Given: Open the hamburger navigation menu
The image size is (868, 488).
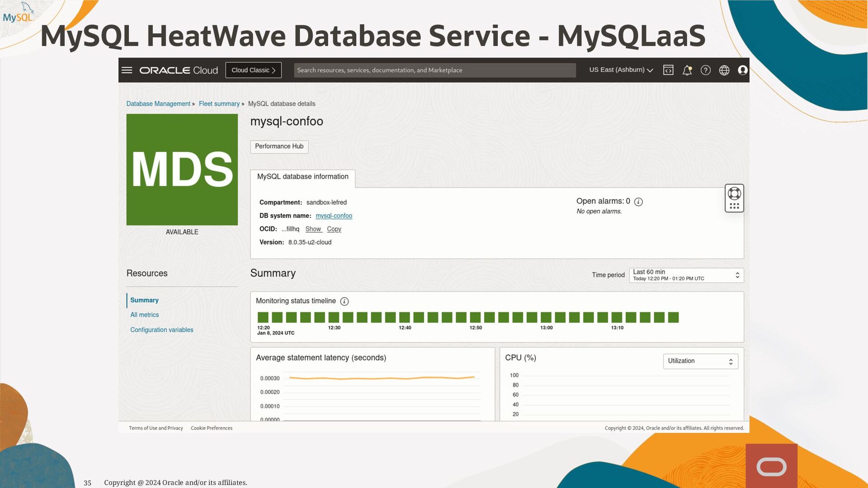Looking at the screenshot, I should [127, 70].
